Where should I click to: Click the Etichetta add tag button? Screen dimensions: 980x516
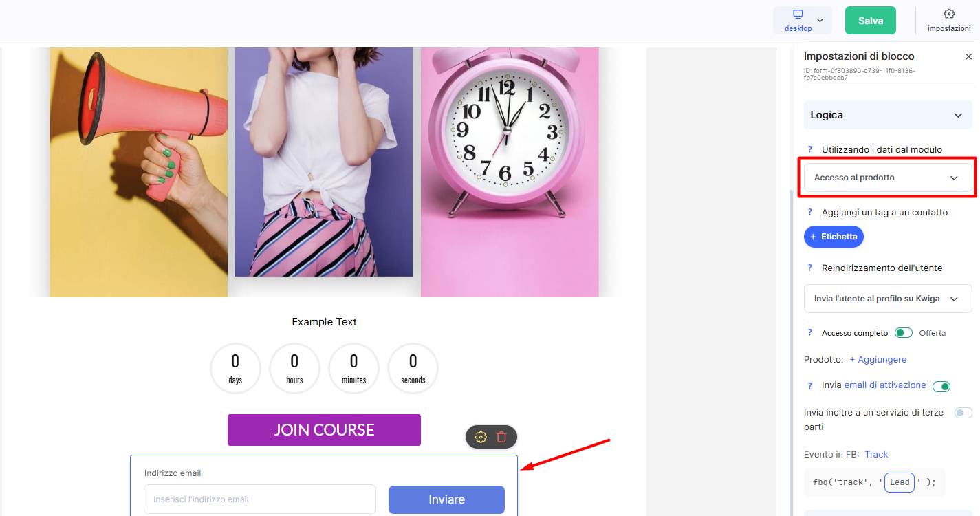click(834, 237)
